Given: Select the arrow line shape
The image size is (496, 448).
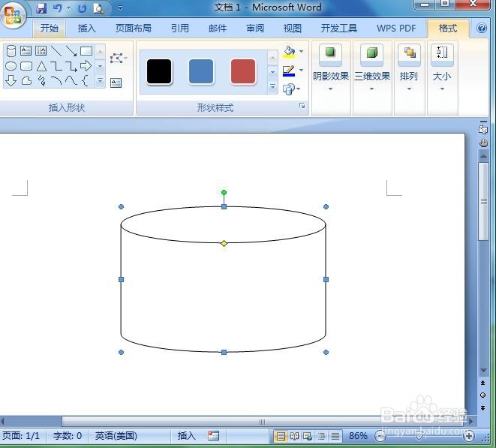Looking at the screenshot, I should coord(71,51).
